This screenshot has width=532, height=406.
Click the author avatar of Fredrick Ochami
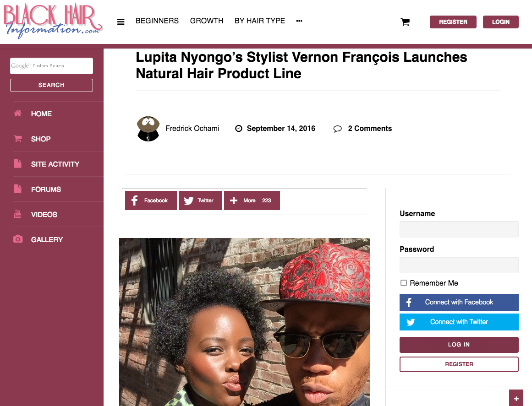tap(148, 129)
